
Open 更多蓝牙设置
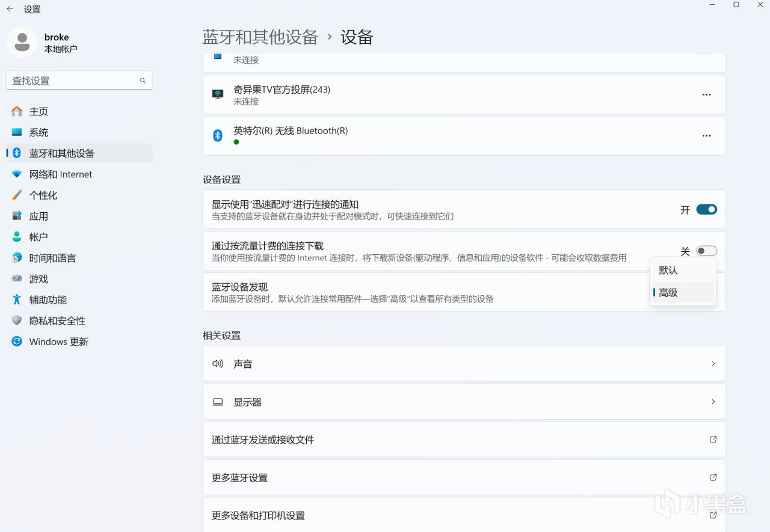[464, 477]
